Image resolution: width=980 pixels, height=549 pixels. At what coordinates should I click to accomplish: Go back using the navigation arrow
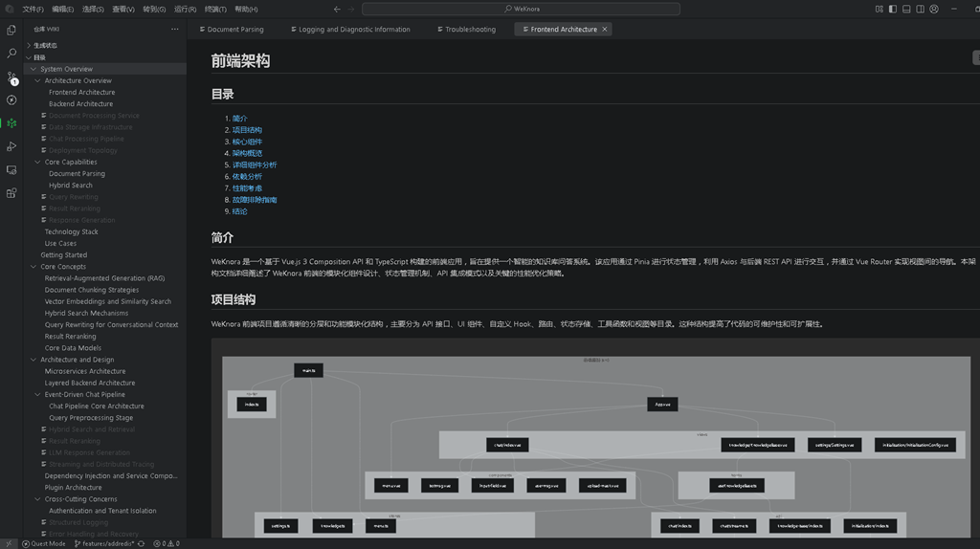[x=337, y=9]
